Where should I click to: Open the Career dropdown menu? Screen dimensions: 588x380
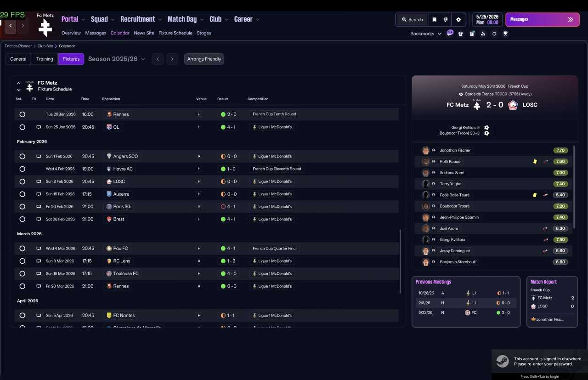pyautogui.click(x=247, y=19)
